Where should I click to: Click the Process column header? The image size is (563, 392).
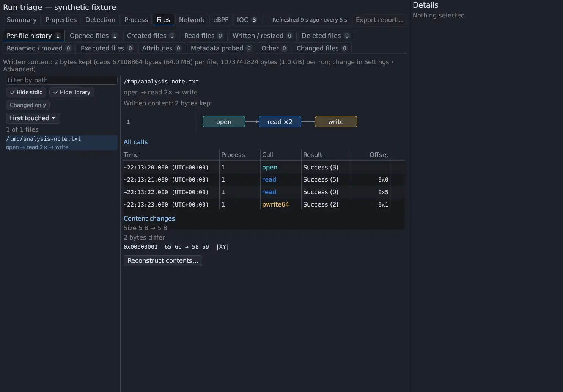pos(240,155)
